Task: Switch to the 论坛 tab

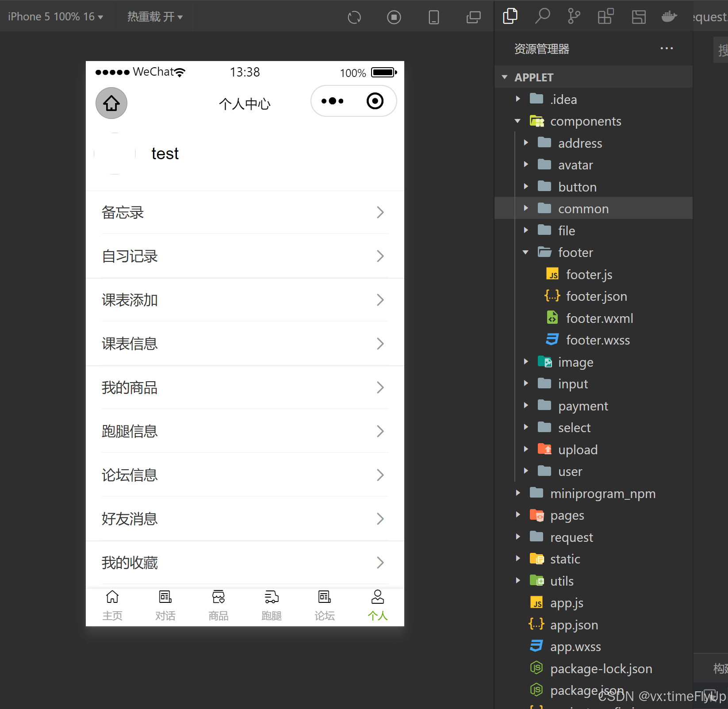Action: coord(325,606)
